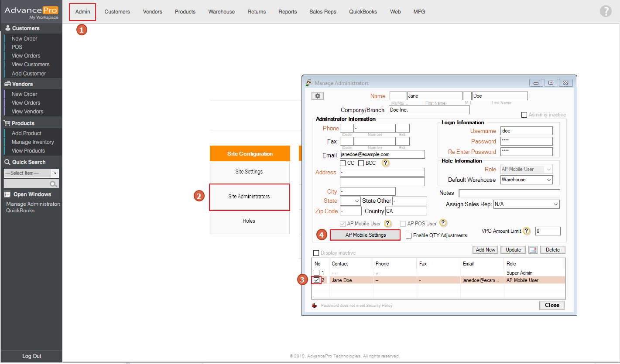This screenshot has width=620, height=364.
Task: Click the card icon button beside Update
Action: [x=533, y=250]
